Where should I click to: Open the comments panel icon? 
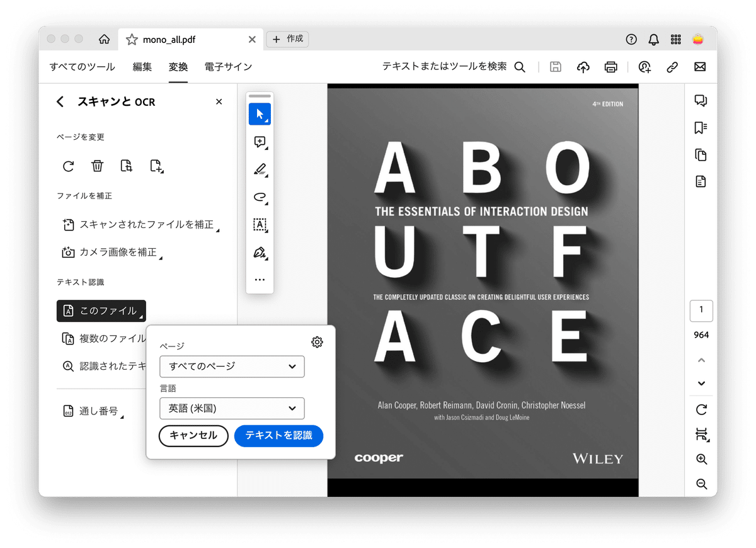701,101
